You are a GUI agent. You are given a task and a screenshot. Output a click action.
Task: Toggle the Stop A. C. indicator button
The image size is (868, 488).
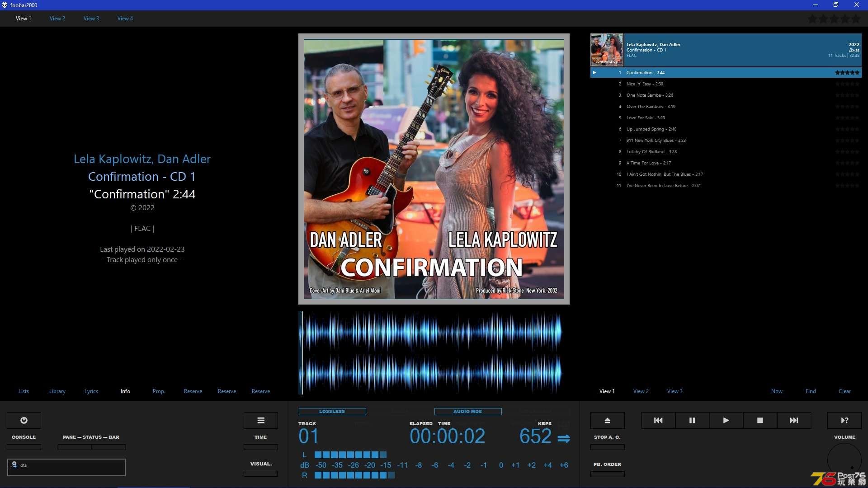click(608, 447)
